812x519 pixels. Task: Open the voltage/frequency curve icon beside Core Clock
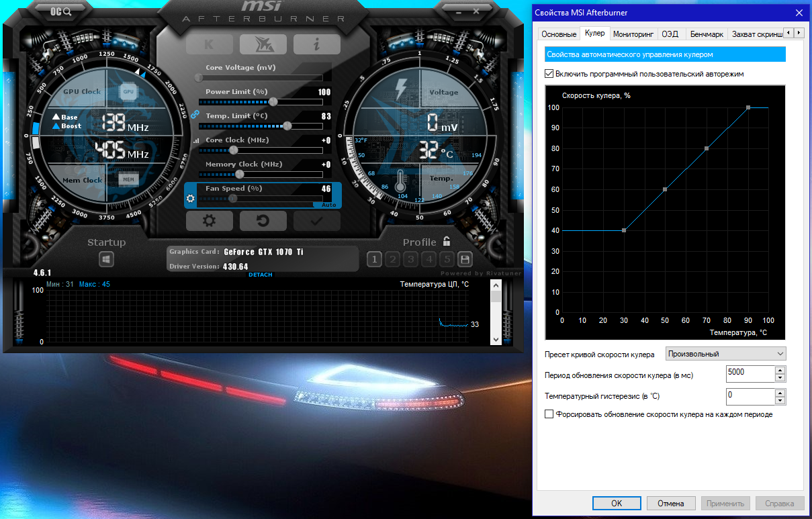tap(196, 141)
